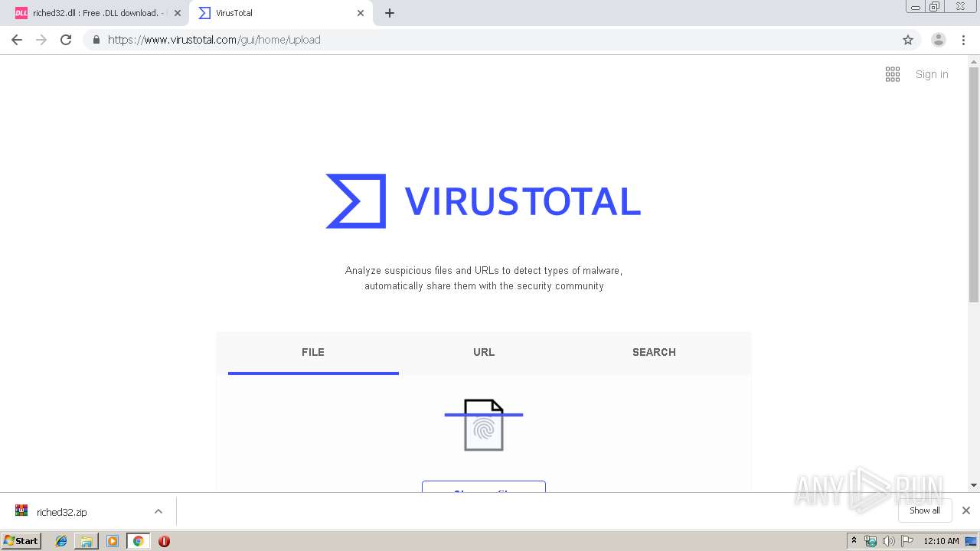Click the page vertical scrollbar thumb
Viewport: 980px width, 551px height.
coord(974,184)
